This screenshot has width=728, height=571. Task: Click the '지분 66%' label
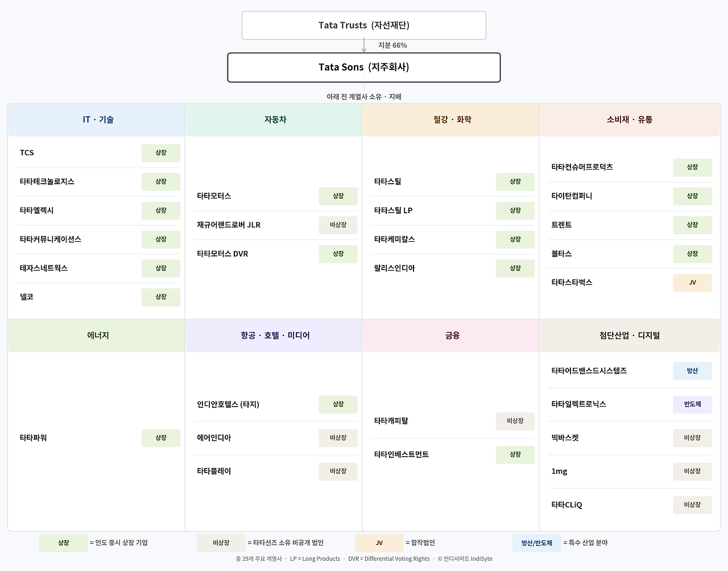click(x=392, y=45)
